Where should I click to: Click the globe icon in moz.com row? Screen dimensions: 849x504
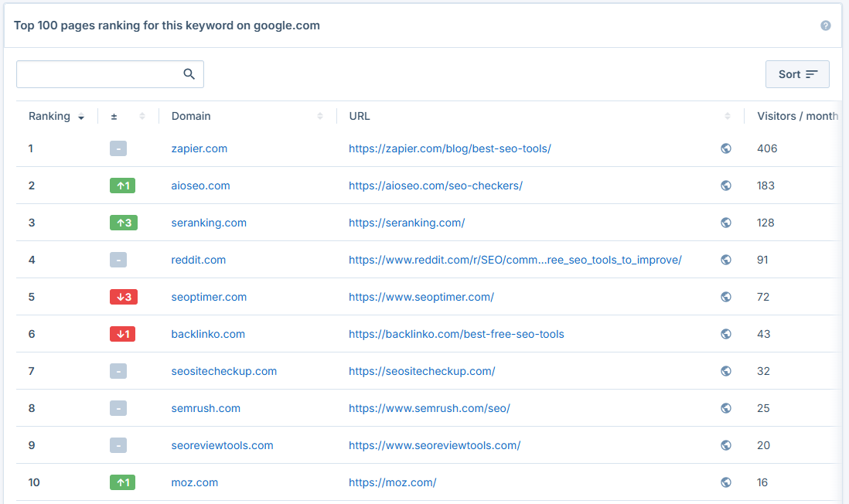tap(726, 482)
